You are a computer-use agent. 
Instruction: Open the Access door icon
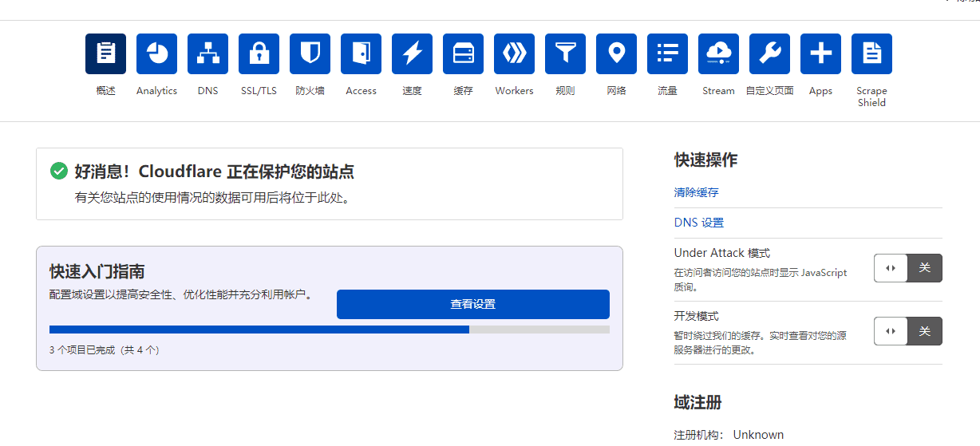pos(361,53)
